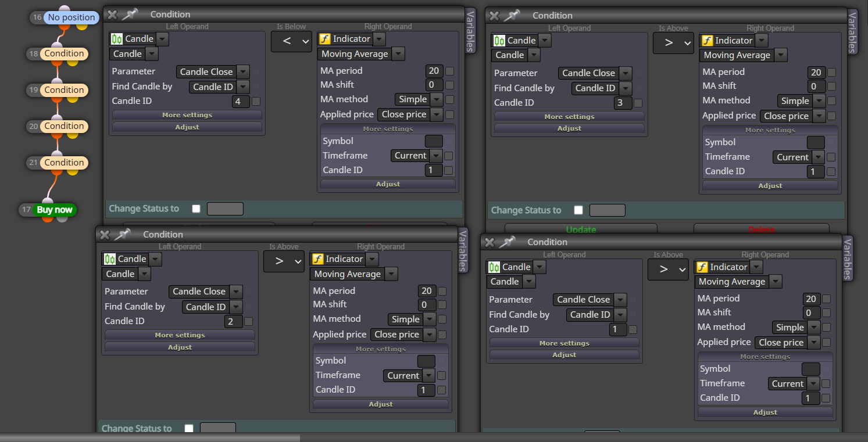Click the Candle icon in the top-left panel
The width and height of the screenshot is (868, 442).
point(117,39)
